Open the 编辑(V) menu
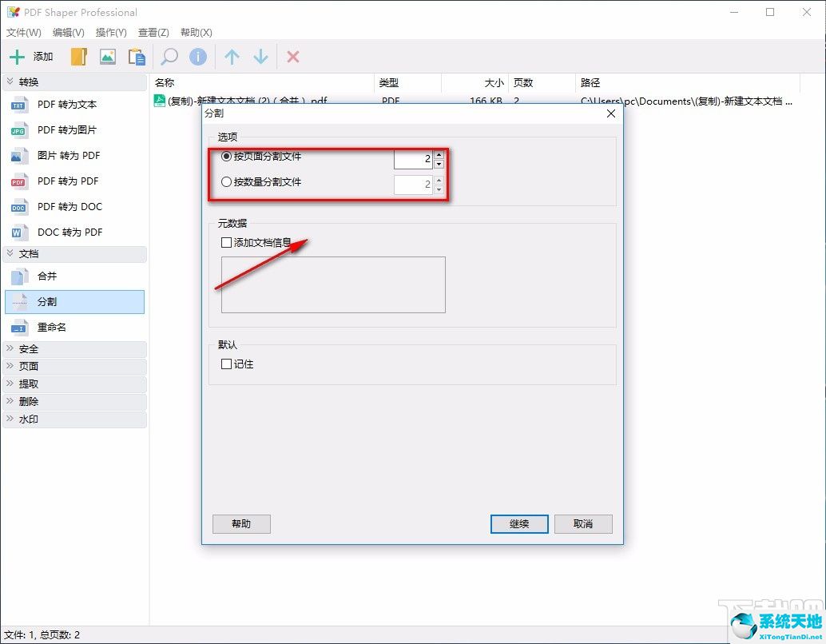Image resolution: width=826 pixels, height=644 pixels. click(69, 33)
